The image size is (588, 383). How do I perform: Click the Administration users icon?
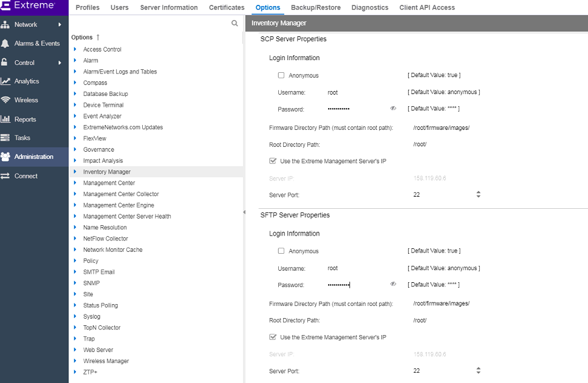click(x=5, y=157)
